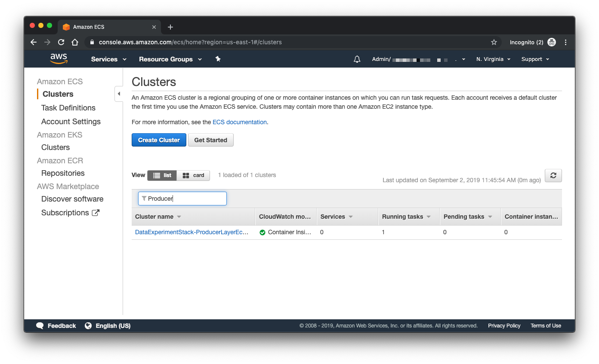
Task: Go to browser home page icon
Action: tap(75, 42)
